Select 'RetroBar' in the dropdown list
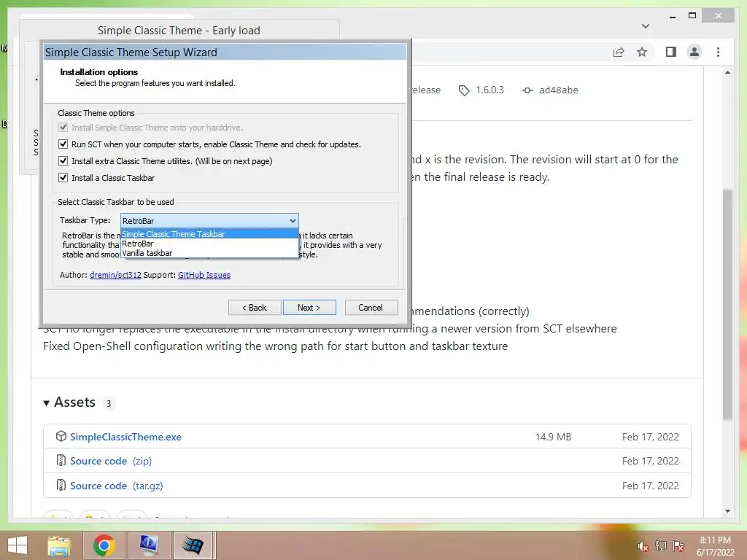 209,244
